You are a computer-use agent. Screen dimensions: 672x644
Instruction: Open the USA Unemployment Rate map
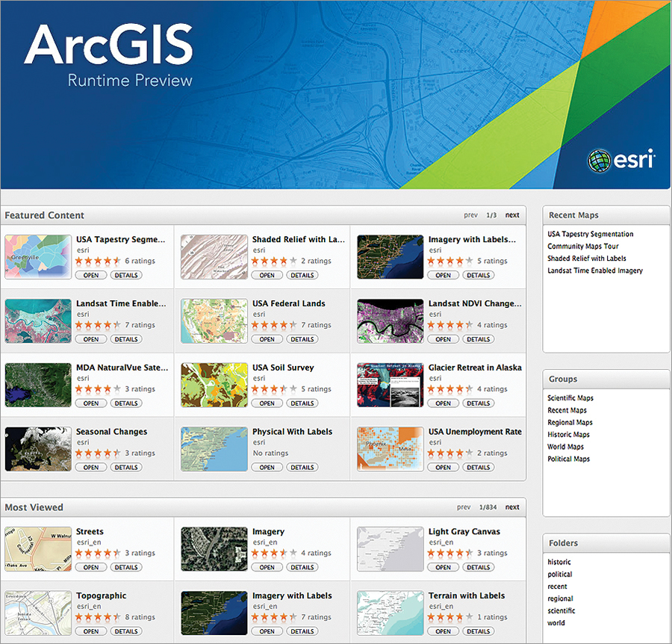(x=443, y=468)
